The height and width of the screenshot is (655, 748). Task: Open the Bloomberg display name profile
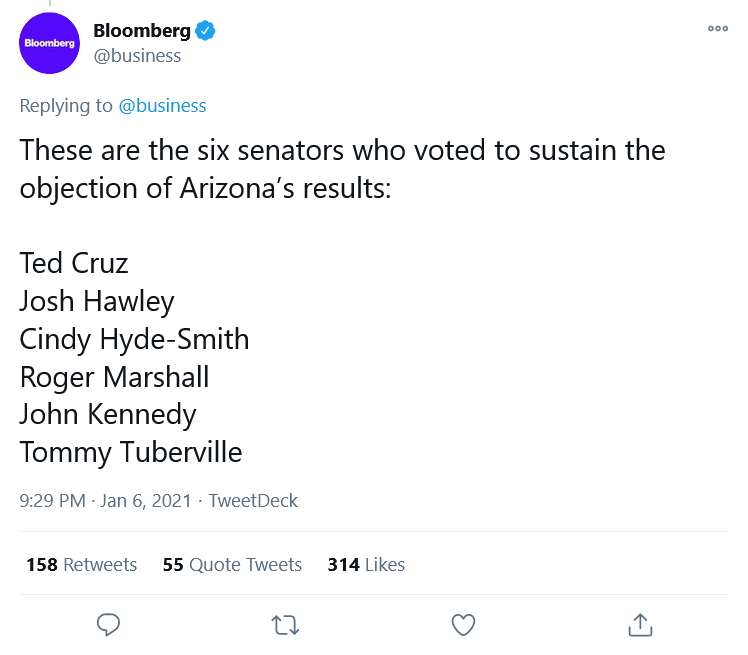[142, 31]
